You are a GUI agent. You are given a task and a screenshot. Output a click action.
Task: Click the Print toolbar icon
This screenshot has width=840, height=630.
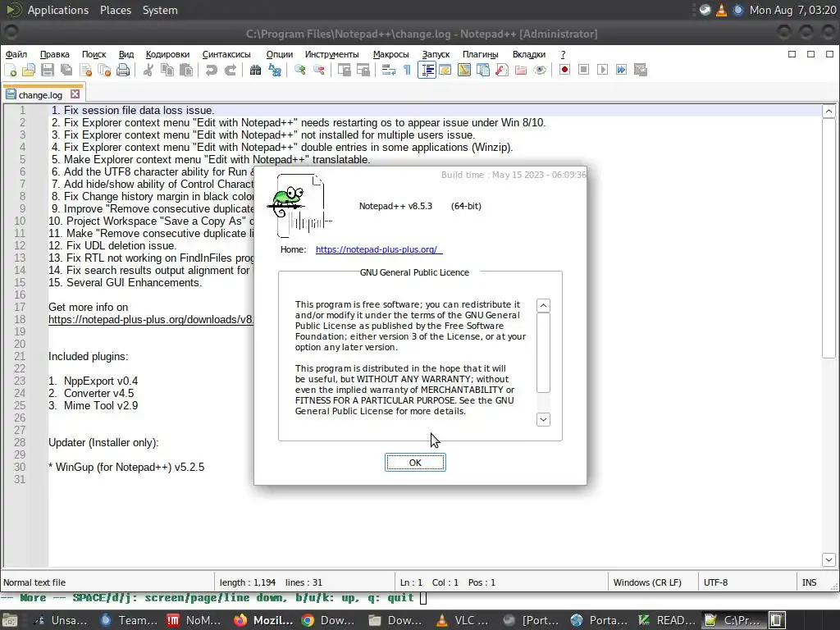[123, 70]
